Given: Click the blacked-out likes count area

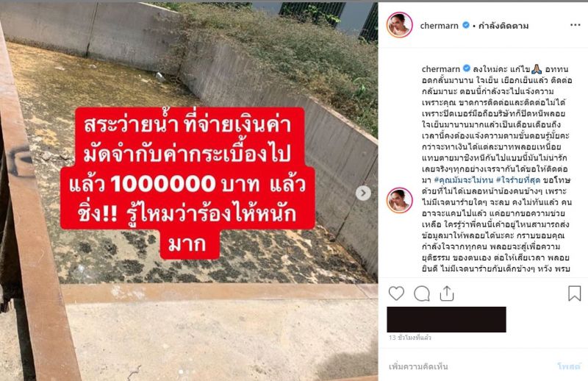Looking at the screenshot, I should [x=446, y=319].
